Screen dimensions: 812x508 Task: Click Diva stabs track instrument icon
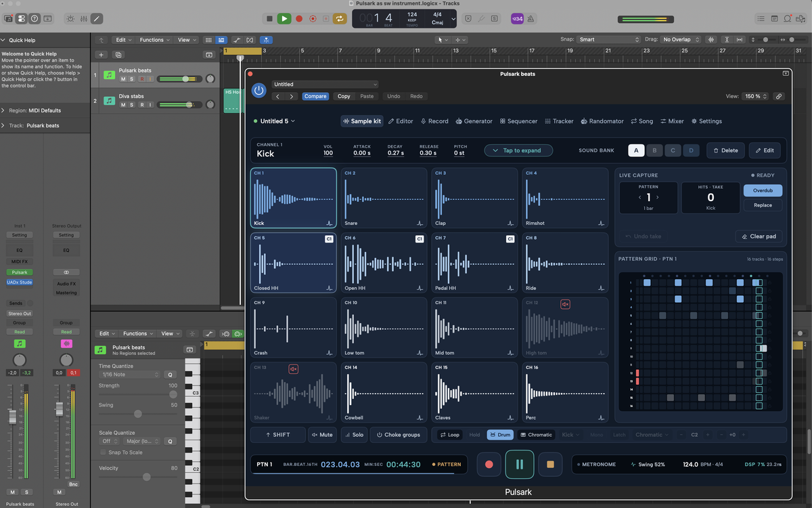click(109, 101)
